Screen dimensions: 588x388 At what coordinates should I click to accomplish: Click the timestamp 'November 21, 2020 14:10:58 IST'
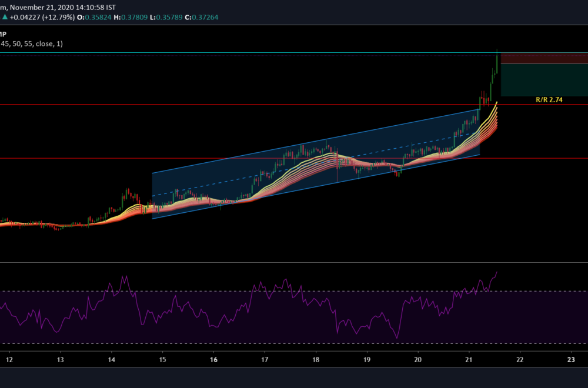(x=63, y=7)
